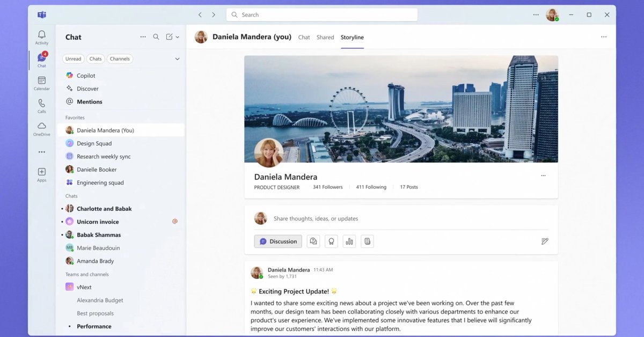Switch to the Shared tab

point(325,37)
